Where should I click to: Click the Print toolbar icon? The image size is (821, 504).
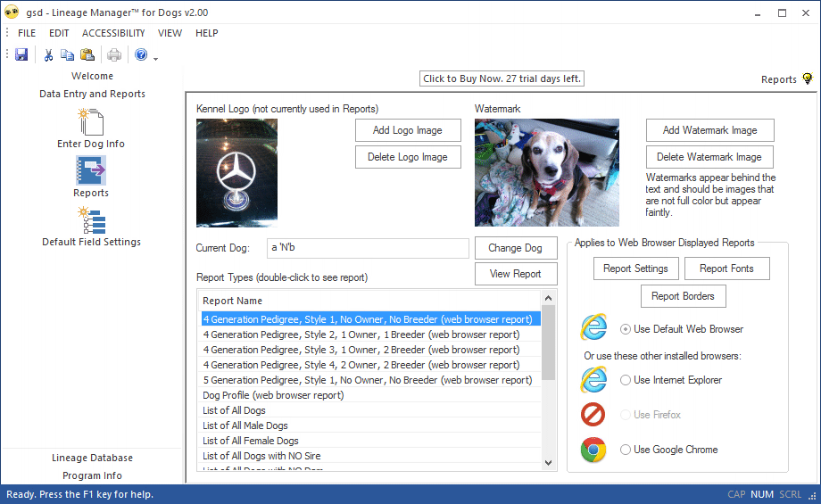[x=113, y=54]
